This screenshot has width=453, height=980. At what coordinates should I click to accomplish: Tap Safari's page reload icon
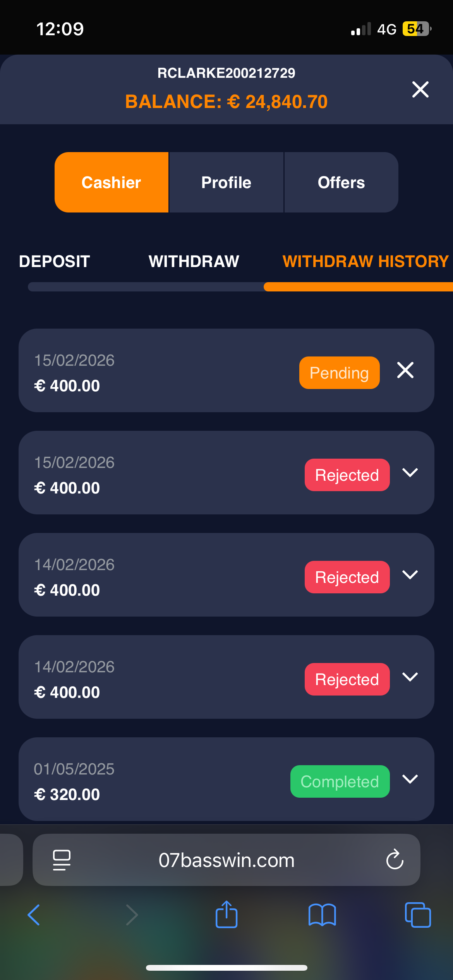395,860
